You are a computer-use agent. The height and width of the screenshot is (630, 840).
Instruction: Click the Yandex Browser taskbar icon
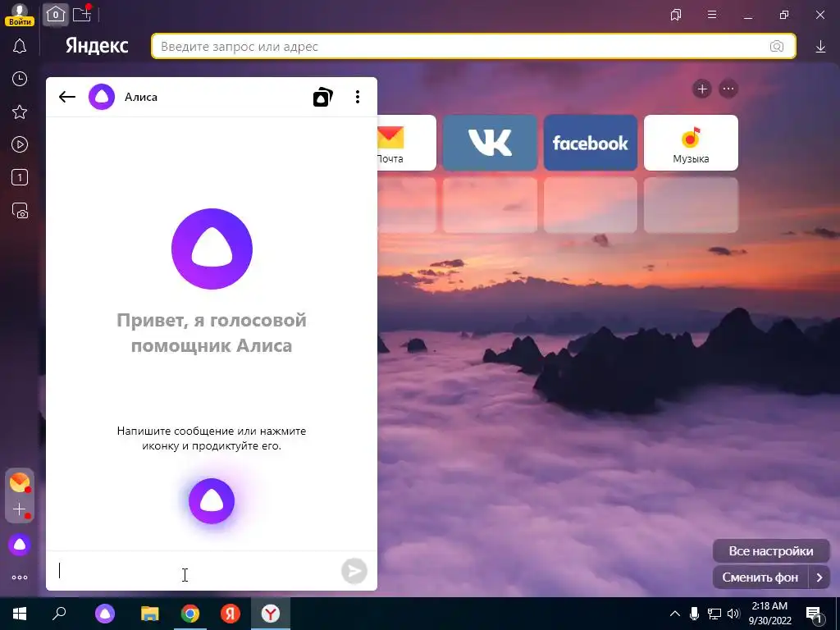[271, 614]
